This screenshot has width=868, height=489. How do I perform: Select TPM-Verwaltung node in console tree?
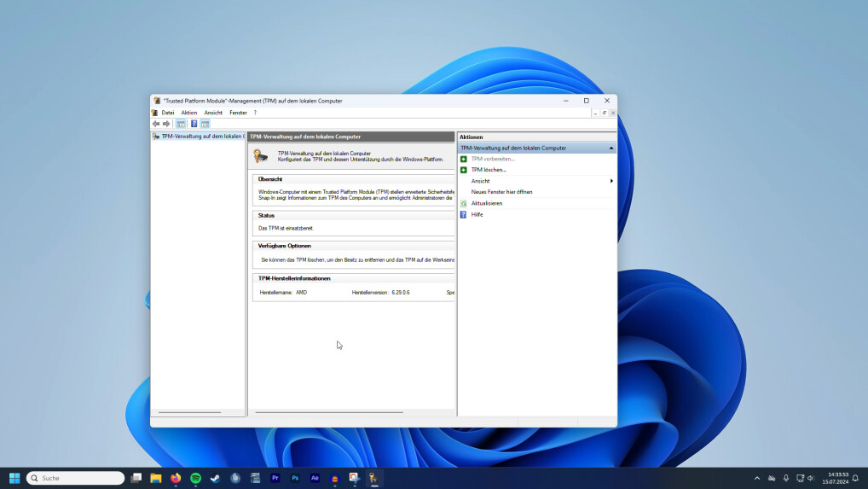pos(202,137)
